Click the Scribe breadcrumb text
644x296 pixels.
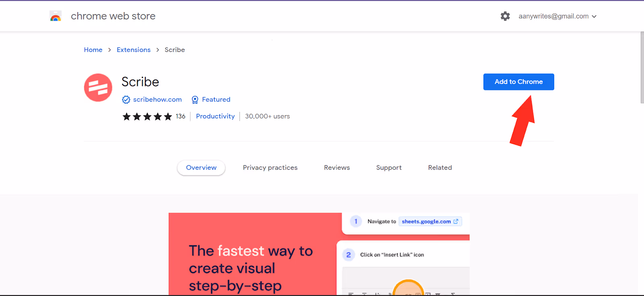click(x=175, y=50)
